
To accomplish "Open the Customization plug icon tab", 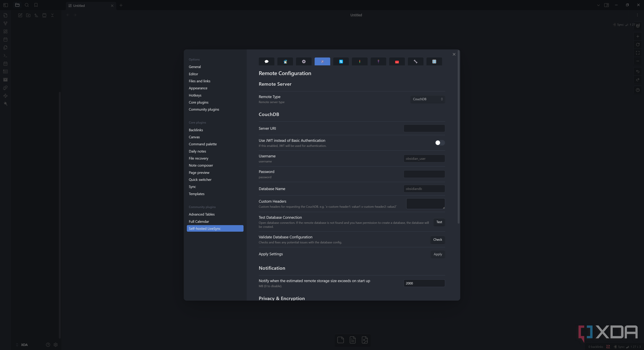I will click(378, 62).
